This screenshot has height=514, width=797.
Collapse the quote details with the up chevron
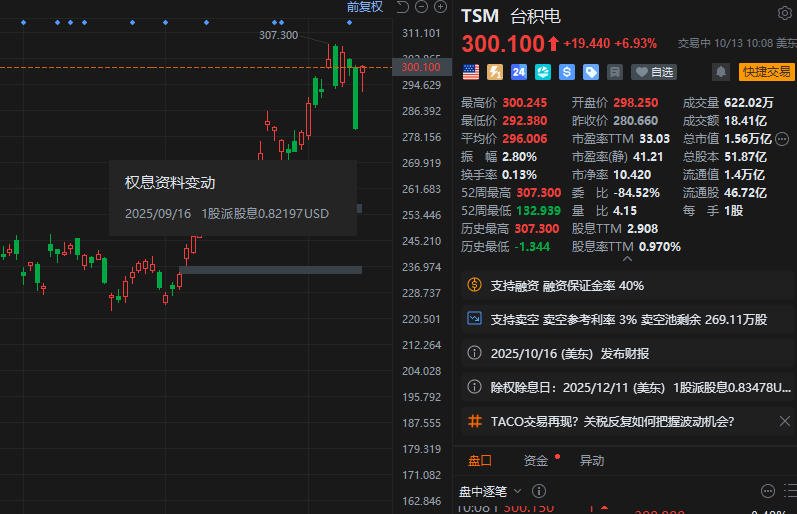[x=628, y=259]
